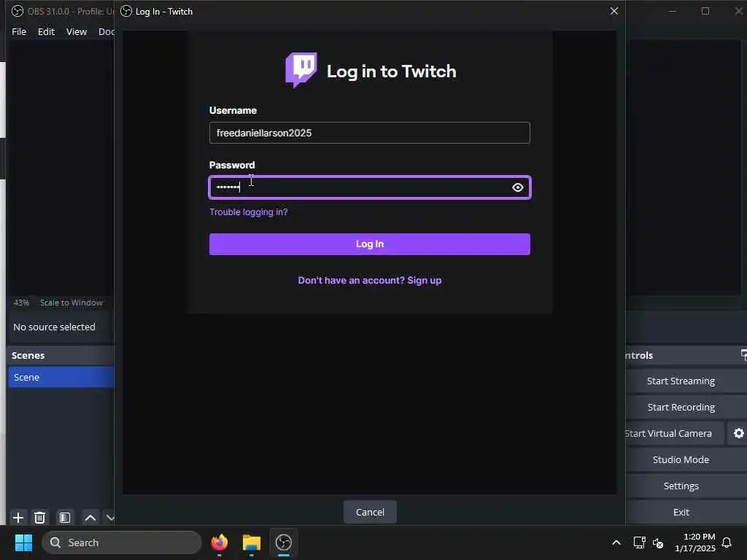Click No source selected label

[54, 327]
